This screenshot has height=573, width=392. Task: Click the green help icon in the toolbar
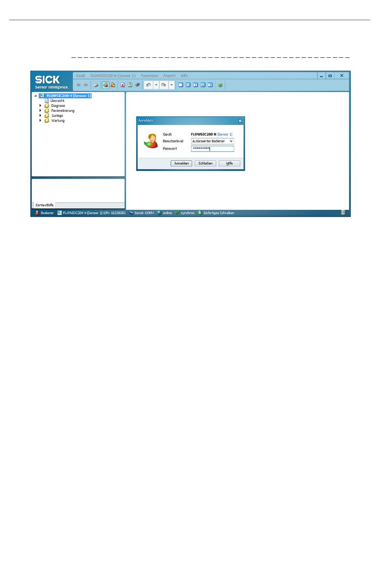tap(220, 85)
